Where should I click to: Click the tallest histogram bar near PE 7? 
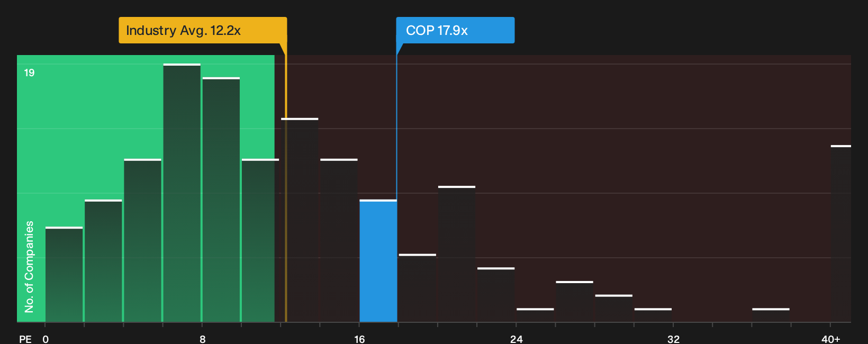click(x=182, y=193)
